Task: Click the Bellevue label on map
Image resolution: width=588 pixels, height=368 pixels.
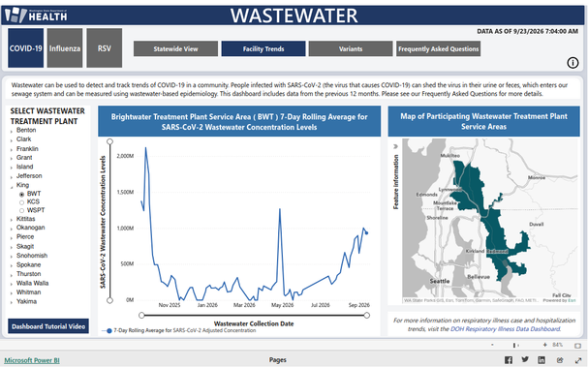Action: [x=479, y=277]
